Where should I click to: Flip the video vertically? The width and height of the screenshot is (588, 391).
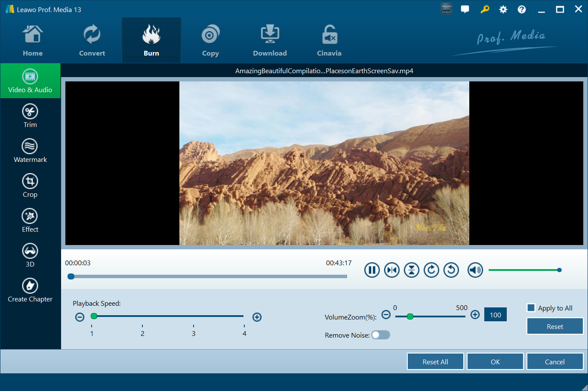coord(411,270)
